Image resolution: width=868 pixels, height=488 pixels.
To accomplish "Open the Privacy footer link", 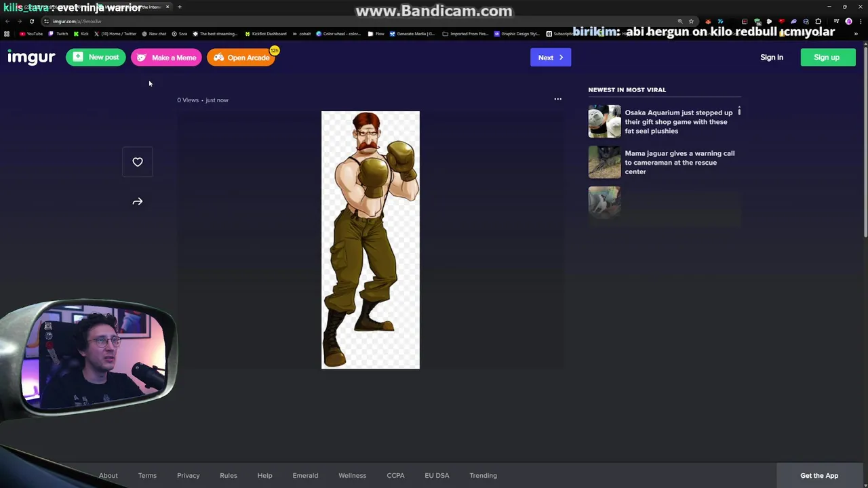I will pyautogui.click(x=189, y=476).
